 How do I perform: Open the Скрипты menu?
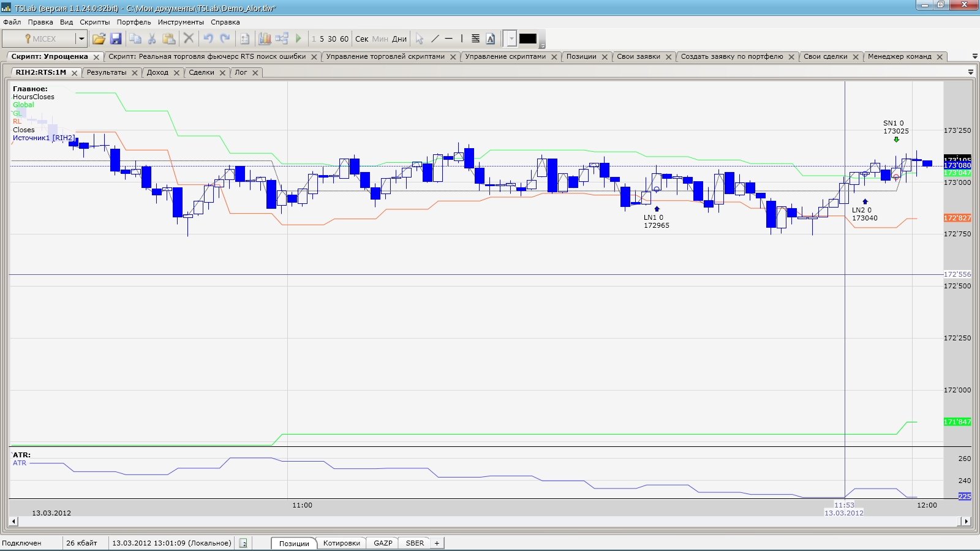[95, 22]
